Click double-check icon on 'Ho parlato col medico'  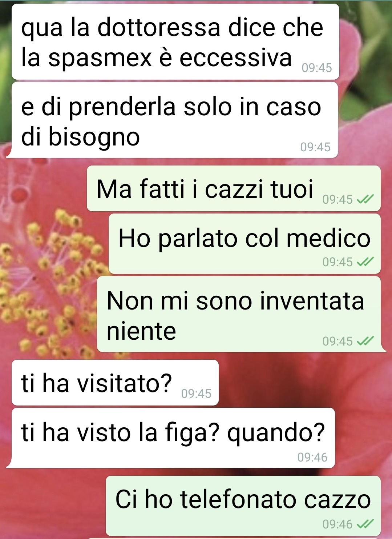[365, 262]
